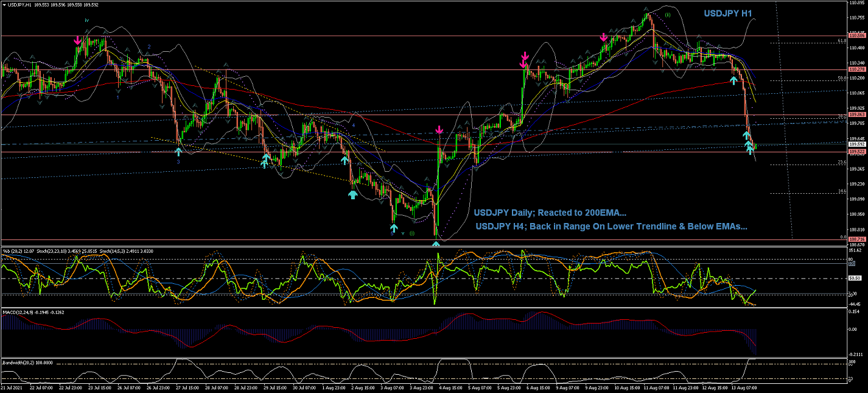This screenshot has height=393, width=868.
Task: Click the pink down arrow beside wave iv
Action: [x=77, y=40]
